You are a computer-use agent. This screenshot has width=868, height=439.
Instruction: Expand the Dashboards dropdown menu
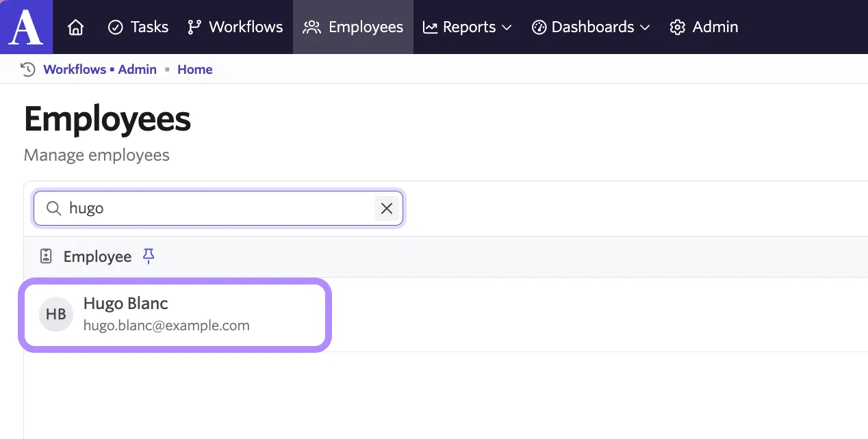[x=591, y=27]
